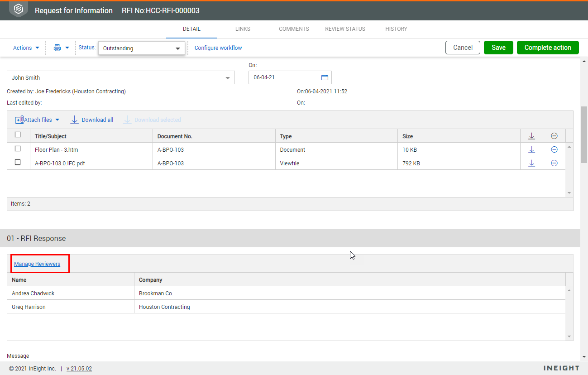The width and height of the screenshot is (588, 375).
Task: Switch to the Review Status tab
Action: point(345,29)
